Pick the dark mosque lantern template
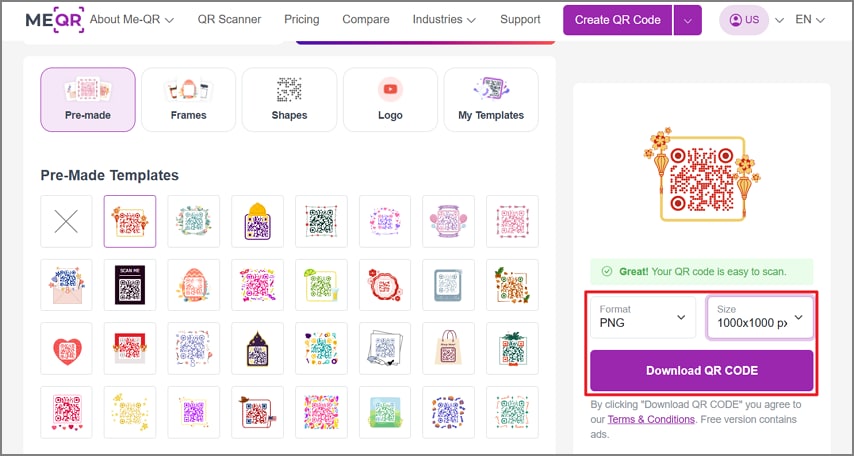 tap(257, 349)
